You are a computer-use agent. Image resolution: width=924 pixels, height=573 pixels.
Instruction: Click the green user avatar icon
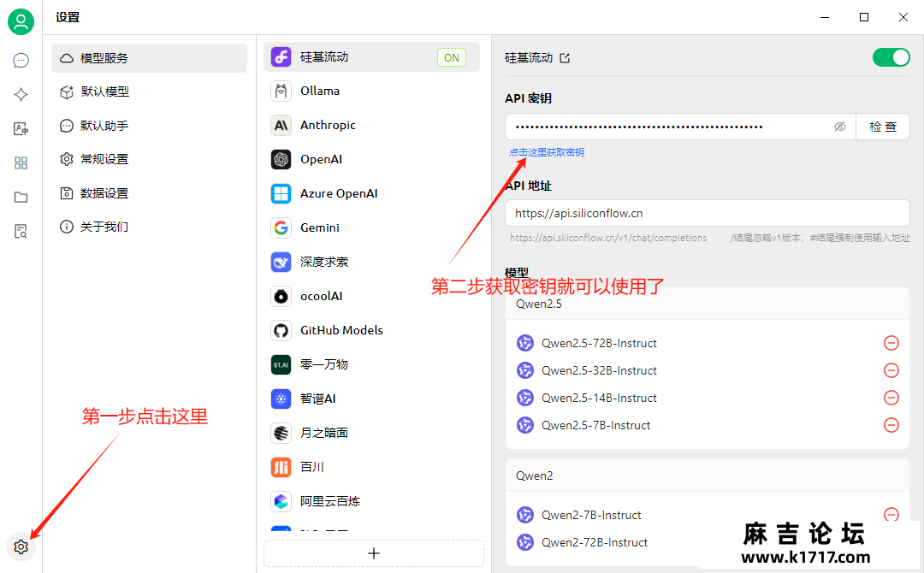click(x=21, y=21)
